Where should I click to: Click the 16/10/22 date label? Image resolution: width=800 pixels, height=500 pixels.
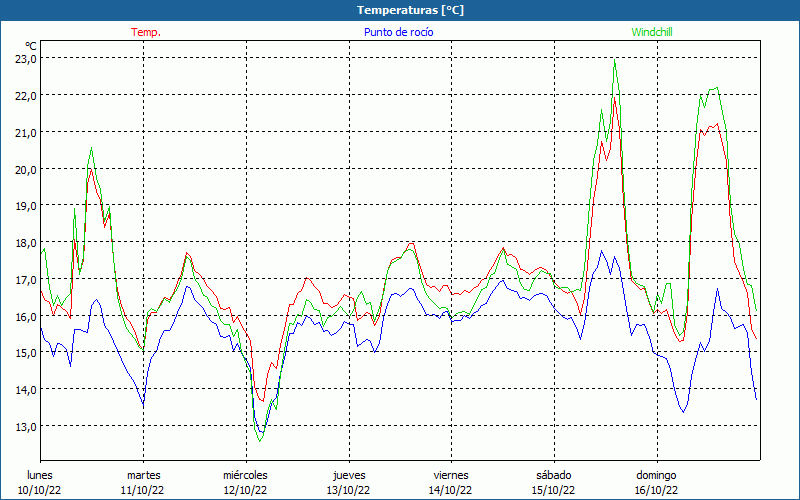656,490
